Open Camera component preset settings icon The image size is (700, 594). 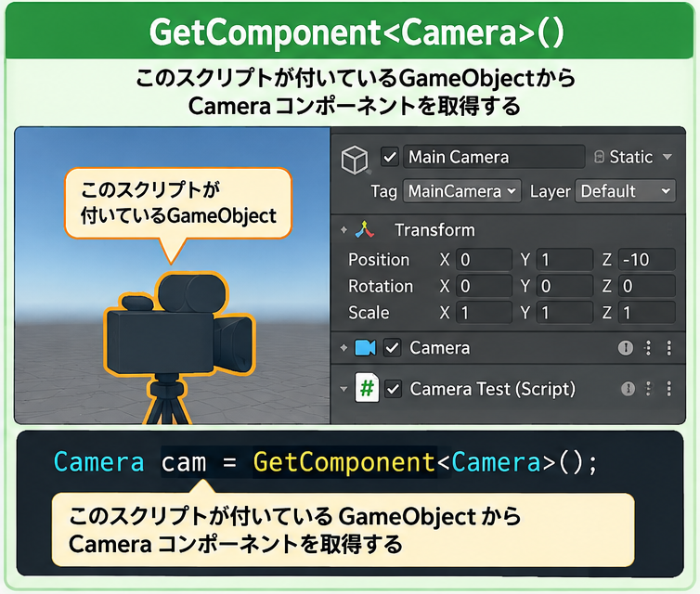click(648, 348)
